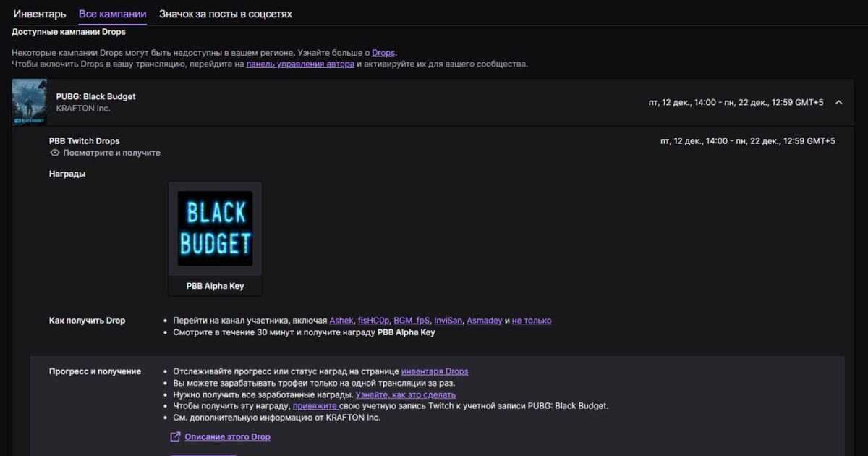Open the Значок за посты в соцсетях tab
This screenshot has height=456, width=868.
pos(226,14)
